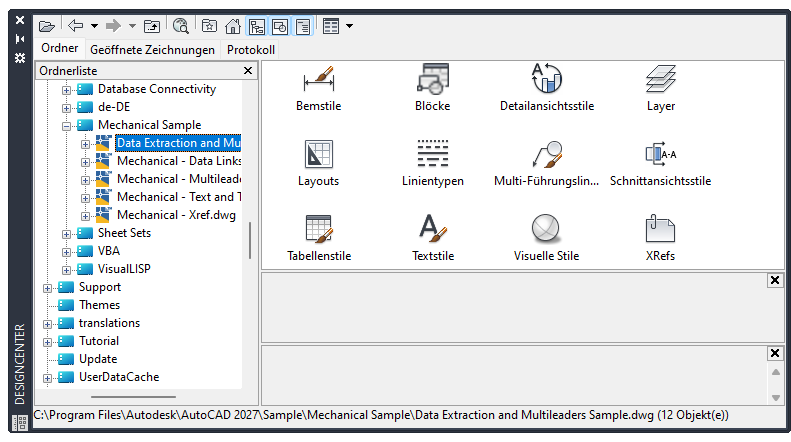Expand the Database Connectivity folder

click(66, 90)
